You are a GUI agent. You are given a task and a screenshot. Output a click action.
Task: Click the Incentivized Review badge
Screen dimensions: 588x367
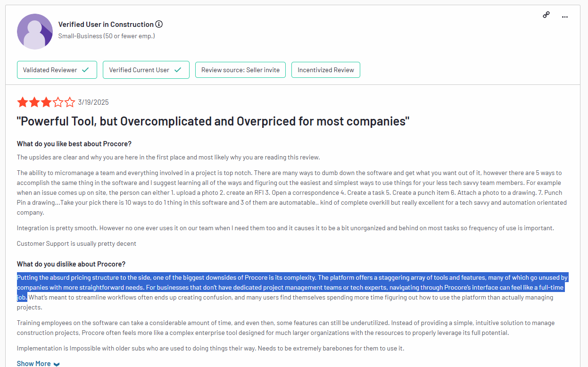tap(326, 70)
